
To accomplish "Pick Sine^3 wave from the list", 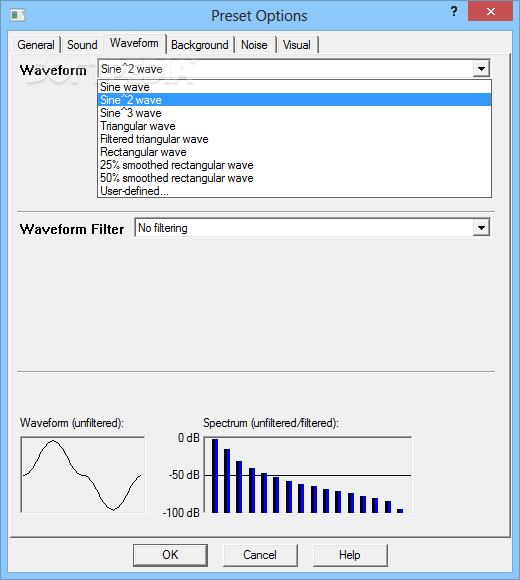I will pos(294,113).
